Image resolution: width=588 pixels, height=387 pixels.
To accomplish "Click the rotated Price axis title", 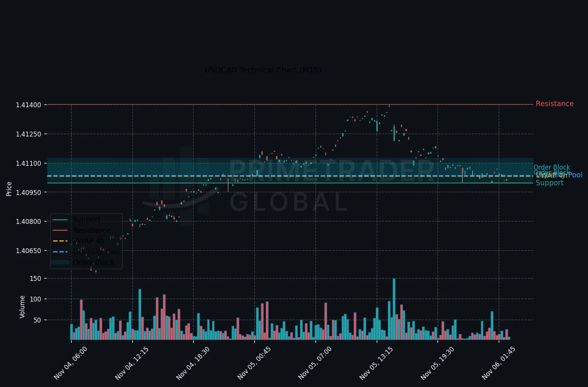I will click(9, 189).
